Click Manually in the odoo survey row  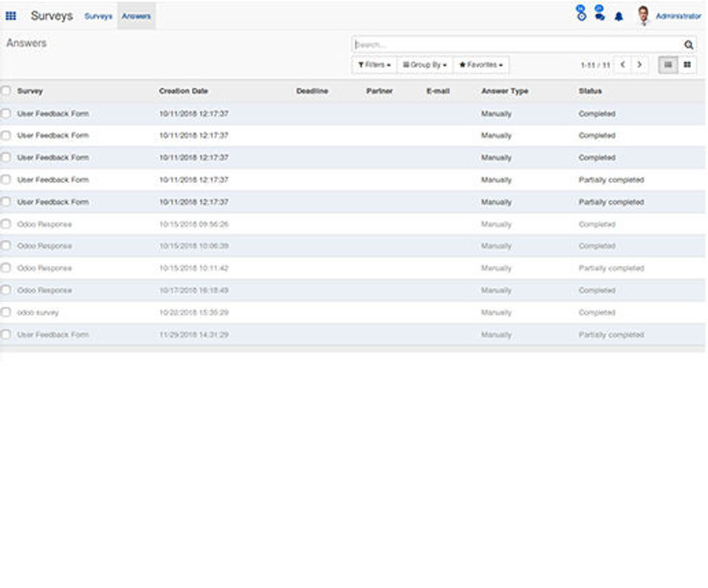496,312
